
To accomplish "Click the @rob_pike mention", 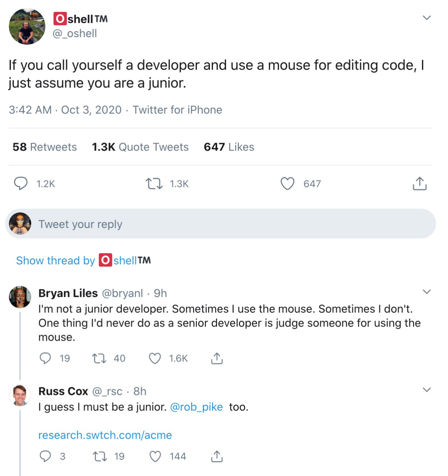I will pyautogui.click(x=196, y=407).
